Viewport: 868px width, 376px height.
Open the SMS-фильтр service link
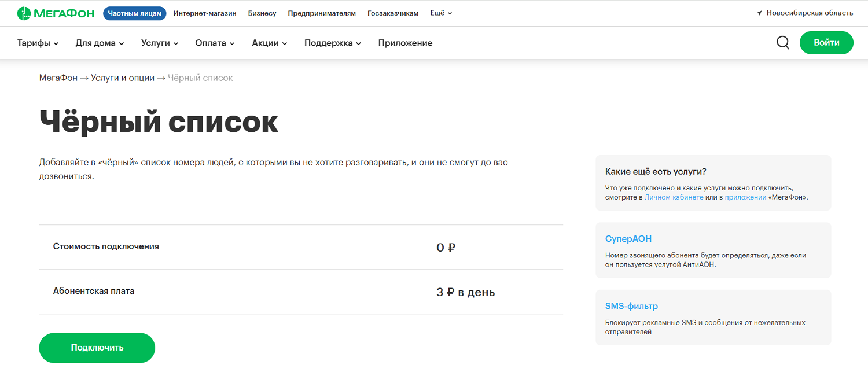631,307
